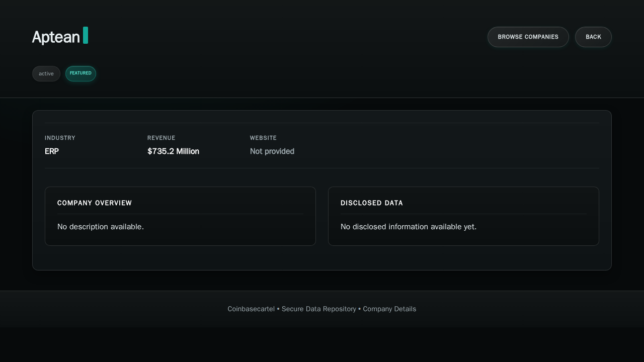Select the green Featured badge

80,73
